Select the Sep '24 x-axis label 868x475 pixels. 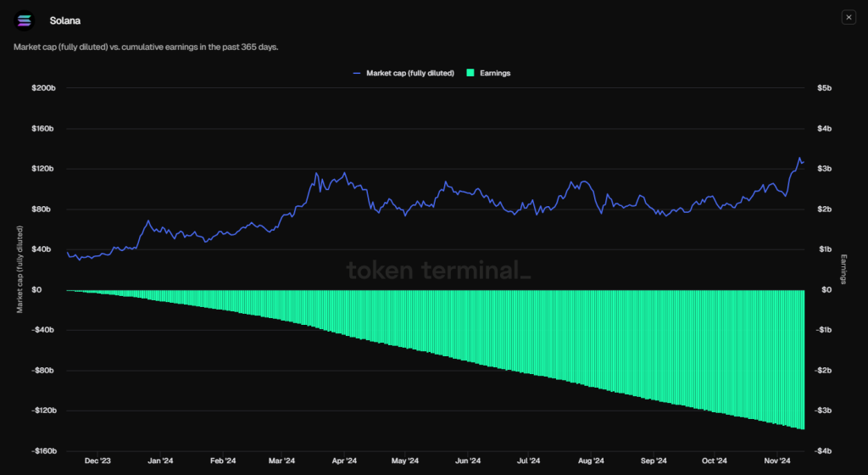(653, 461)
